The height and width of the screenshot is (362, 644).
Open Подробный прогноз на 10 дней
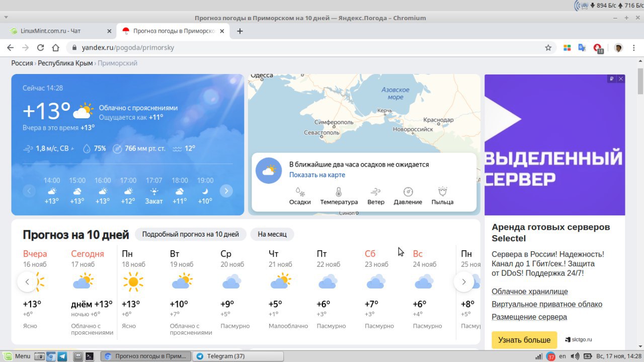tap(191, 234)
